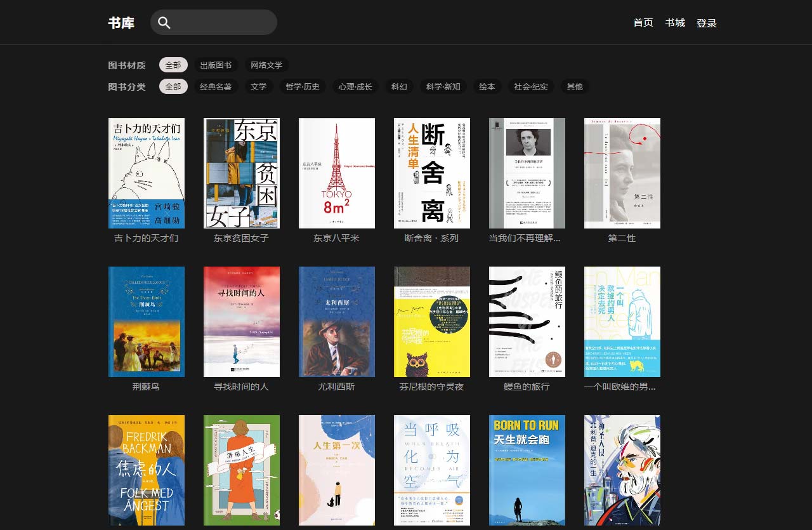Screen dimensions: 812x530
Task: Open the 清单人生 book cover
Action: (242, 470)
